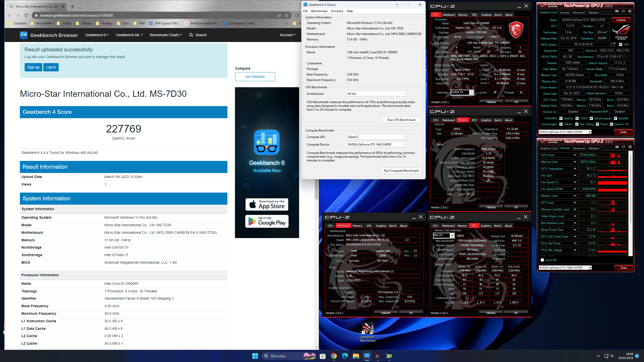The image size is (644, 362).
Task: Toggle the CUDA checkbox in GPU-Z
Action: [577, 118]
